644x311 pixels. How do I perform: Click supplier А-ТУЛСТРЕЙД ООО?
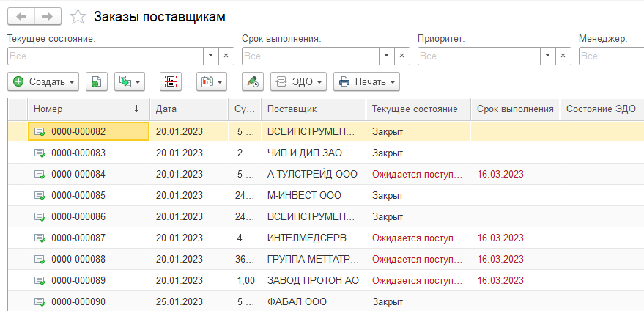click(312, 174)
